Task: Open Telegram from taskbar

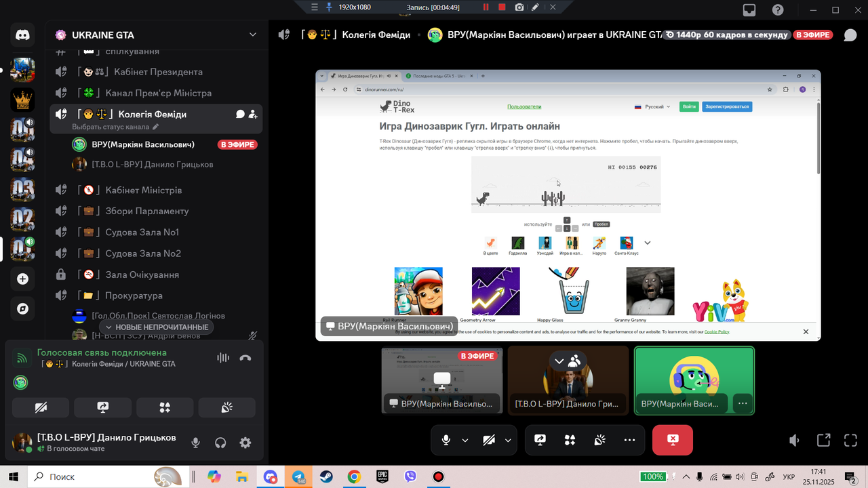Action: pyautogui.click(x=299, y=476)
